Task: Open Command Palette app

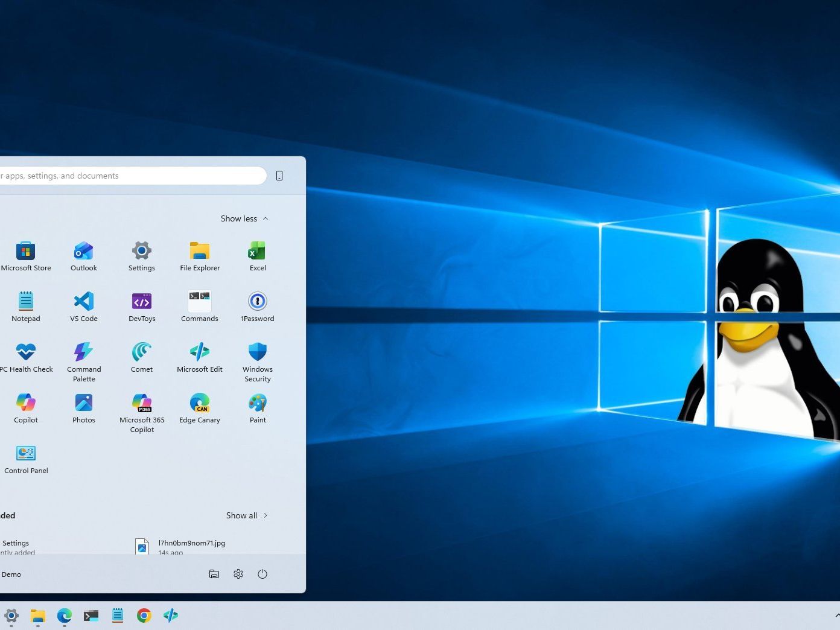Action: point(83,352)
